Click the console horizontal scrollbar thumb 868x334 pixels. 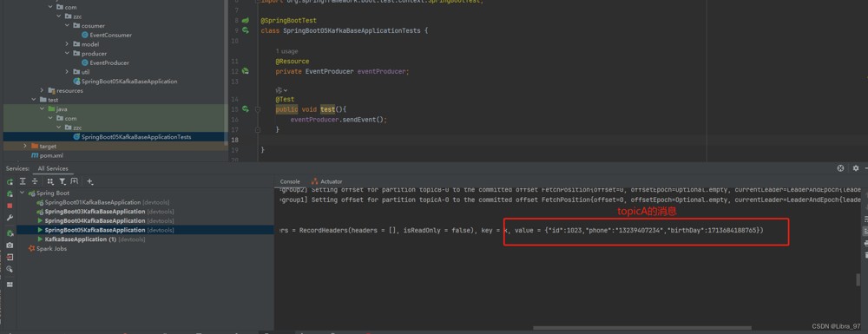click(x=642, y=328)
